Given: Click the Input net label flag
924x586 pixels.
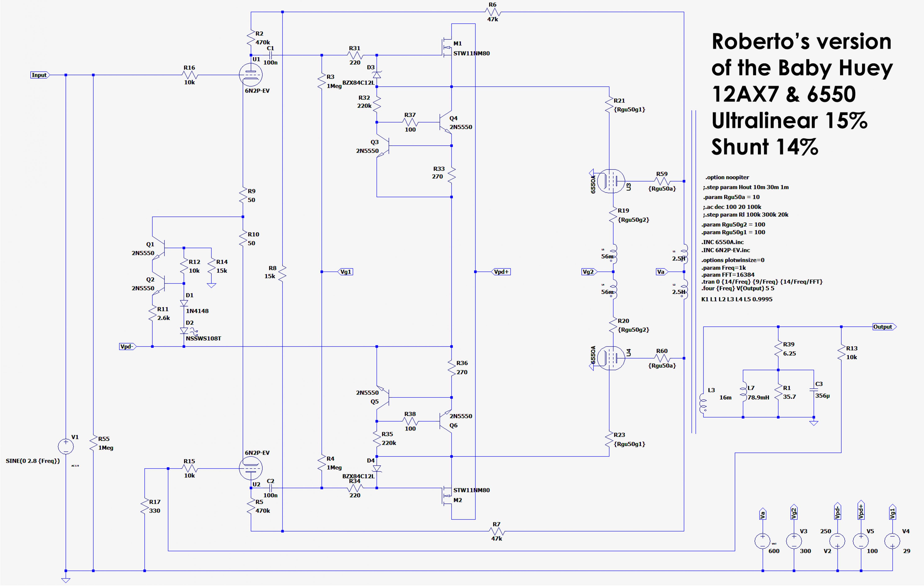Looking at the screenshot, I should point(40,75).
